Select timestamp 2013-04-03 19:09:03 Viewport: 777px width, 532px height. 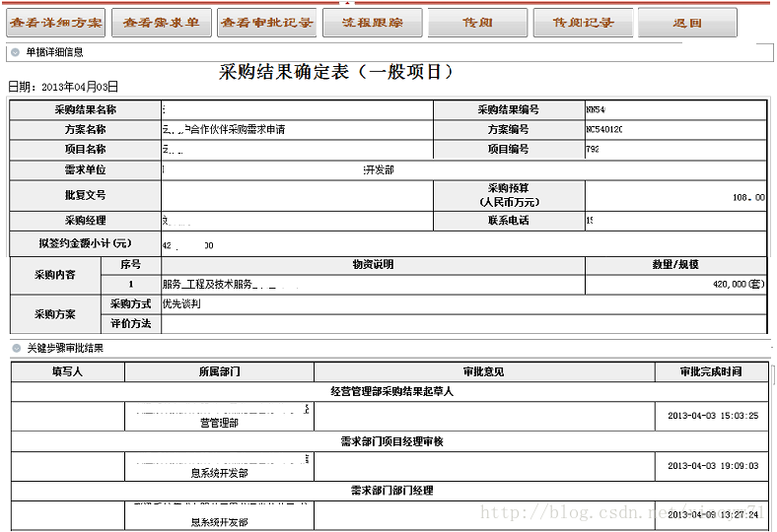click(x=713, y=466)
